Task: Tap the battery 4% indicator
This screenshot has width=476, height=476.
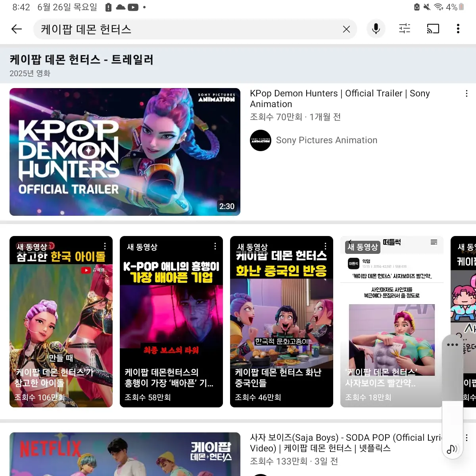Action: click(x=455, y=7)
